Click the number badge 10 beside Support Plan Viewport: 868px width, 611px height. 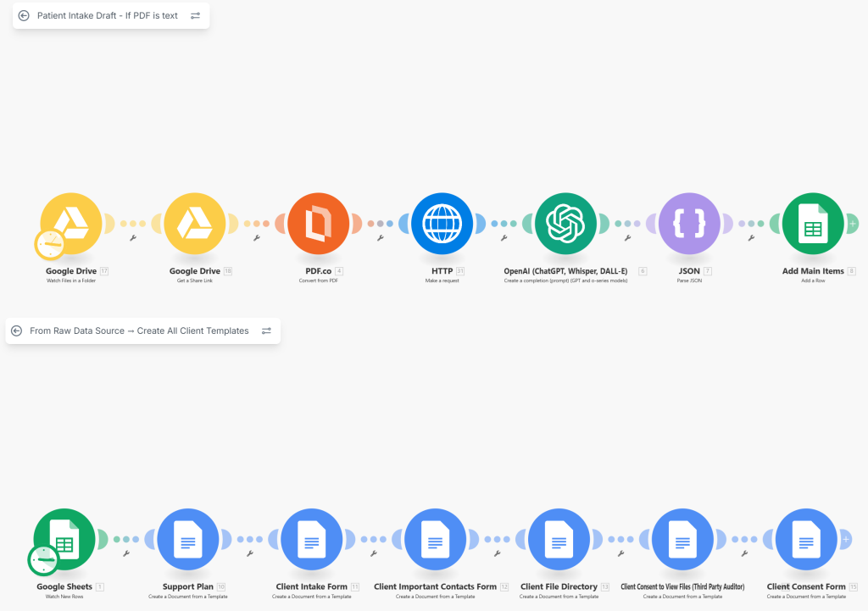click(221, 586)
